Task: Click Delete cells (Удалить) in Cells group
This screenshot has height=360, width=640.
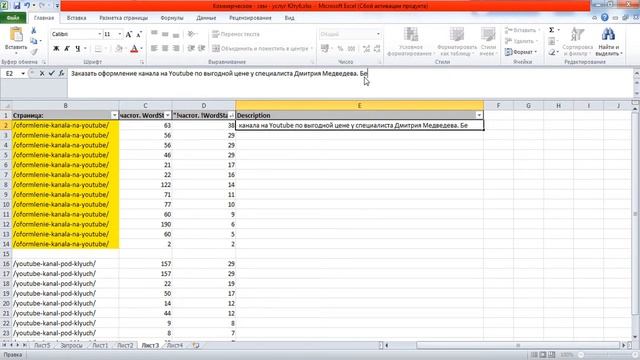Action: [x=520, y=41]
